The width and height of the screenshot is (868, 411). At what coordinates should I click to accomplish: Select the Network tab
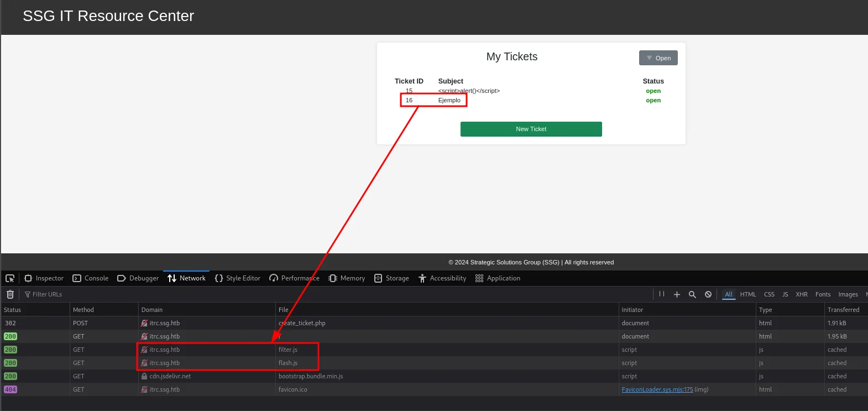point(187,278)
